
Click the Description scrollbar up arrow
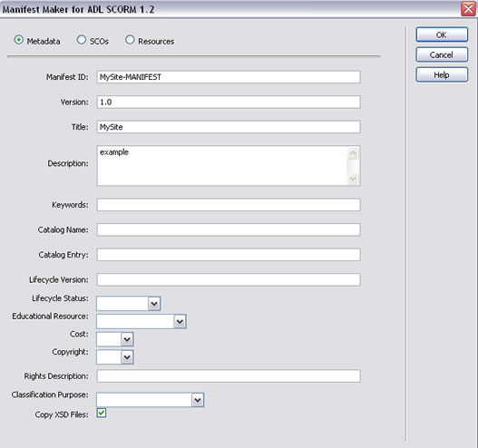click(353, 153)
